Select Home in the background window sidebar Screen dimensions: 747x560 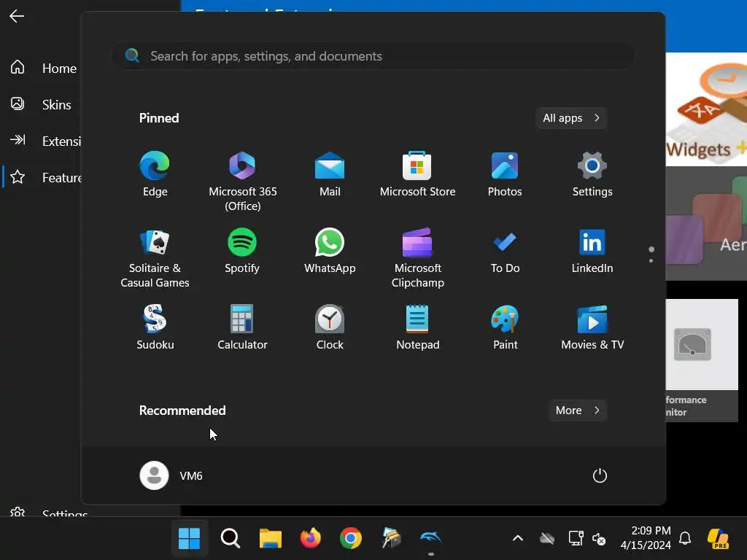click(43, 68)
